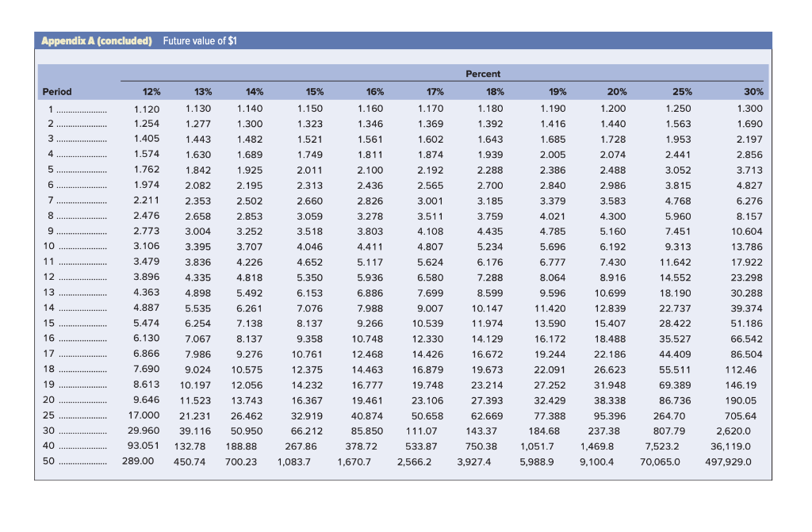Click the 16% column header
The image size is (812, 532).
[x=375, y=92]
